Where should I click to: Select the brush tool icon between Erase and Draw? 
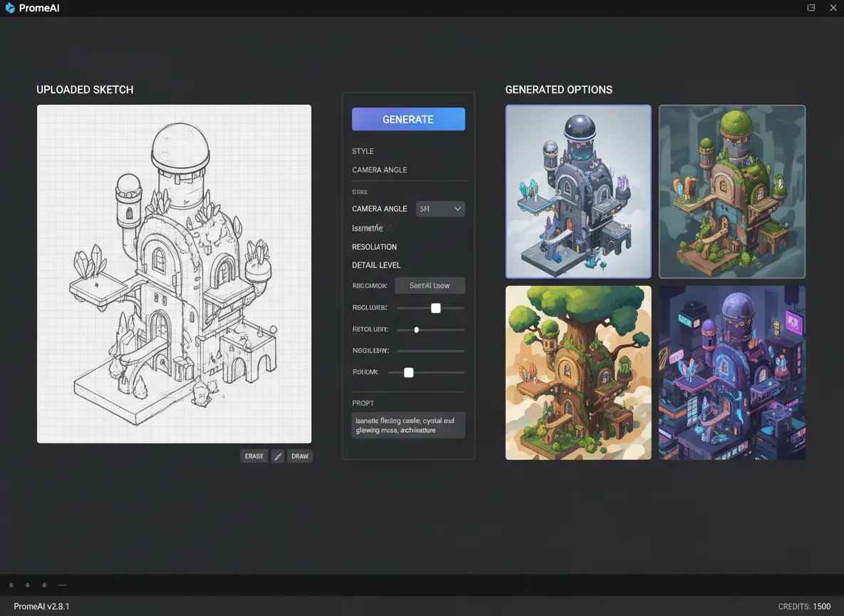tap(277, 456)
